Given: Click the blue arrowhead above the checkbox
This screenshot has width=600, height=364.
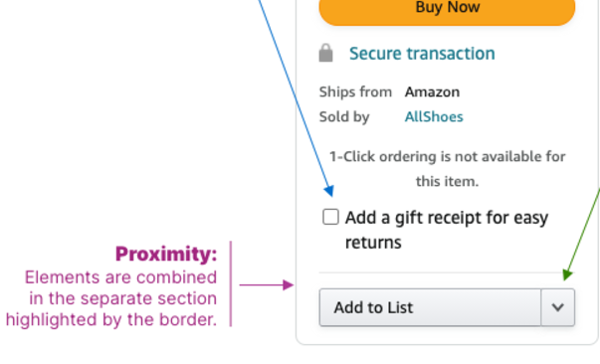Looking at the screenshot, I should [x=329, y=190].
